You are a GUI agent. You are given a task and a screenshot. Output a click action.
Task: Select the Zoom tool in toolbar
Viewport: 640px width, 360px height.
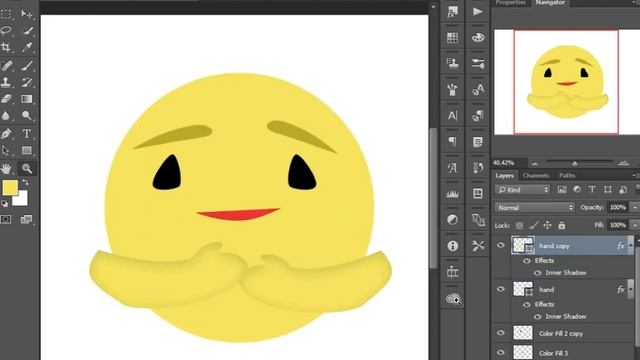click(27, 168)
